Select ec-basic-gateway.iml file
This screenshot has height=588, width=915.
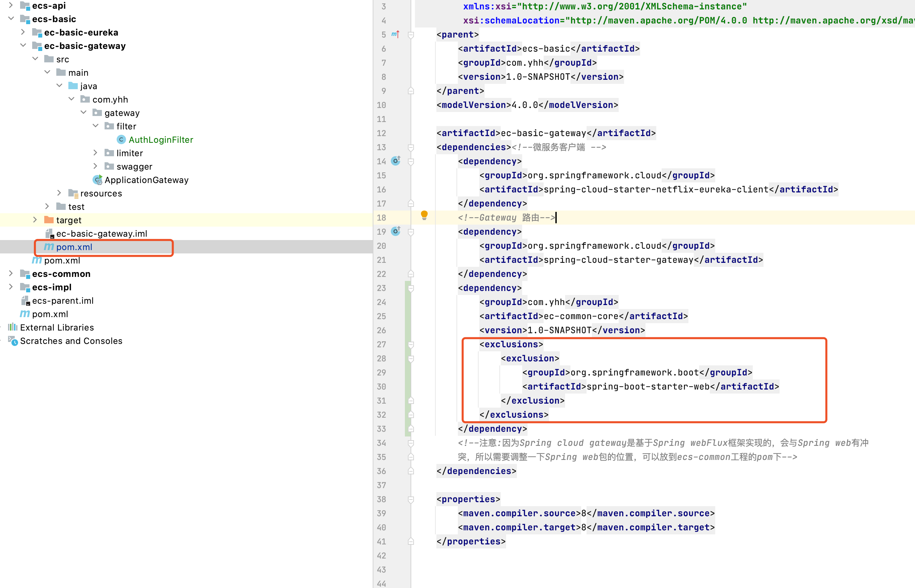(x=102, y=234)
